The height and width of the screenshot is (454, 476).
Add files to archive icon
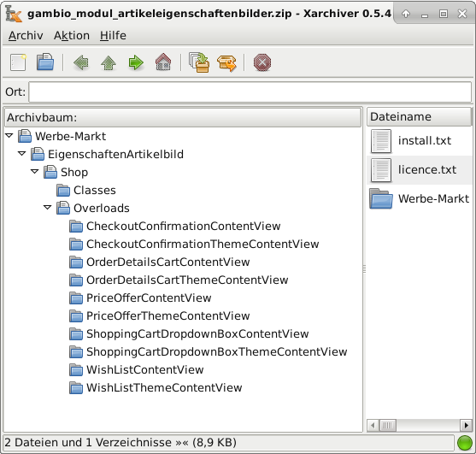click(x=199, y=62)
